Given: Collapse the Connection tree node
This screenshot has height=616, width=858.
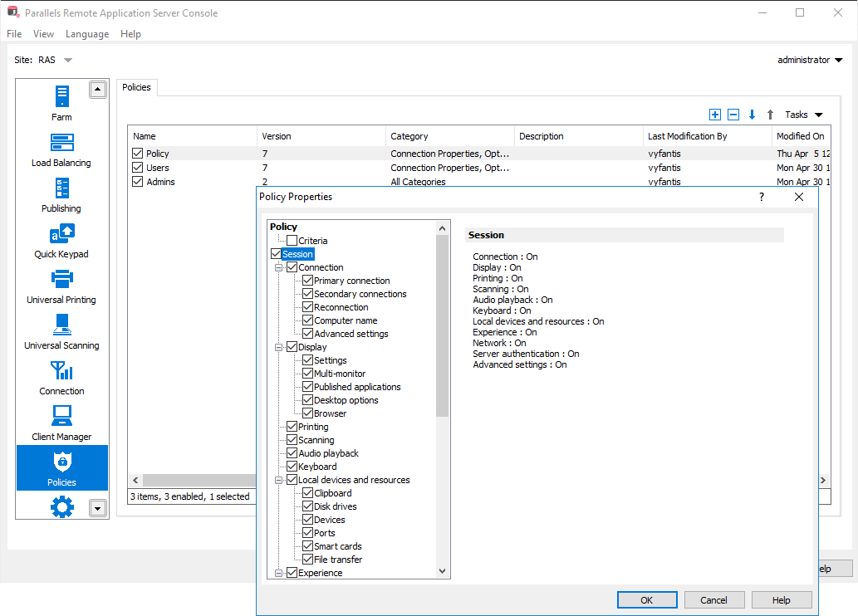Looking at the screenshot, I should click(x=278, y=267).
